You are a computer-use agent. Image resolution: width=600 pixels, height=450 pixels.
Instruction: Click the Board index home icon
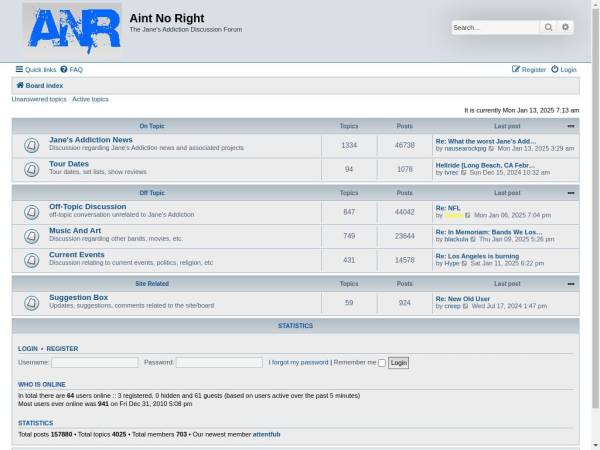20,86
